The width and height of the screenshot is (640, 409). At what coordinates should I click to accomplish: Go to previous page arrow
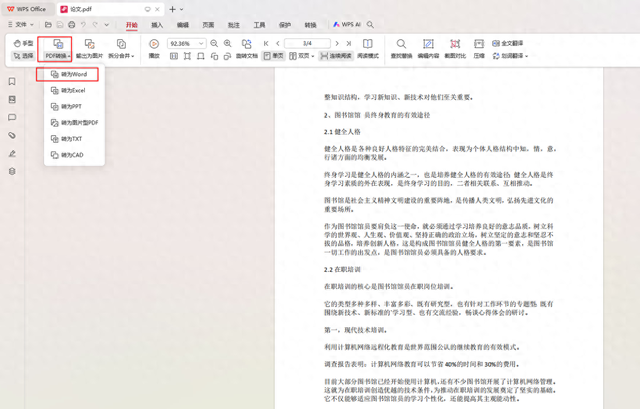tap(278, 43)
